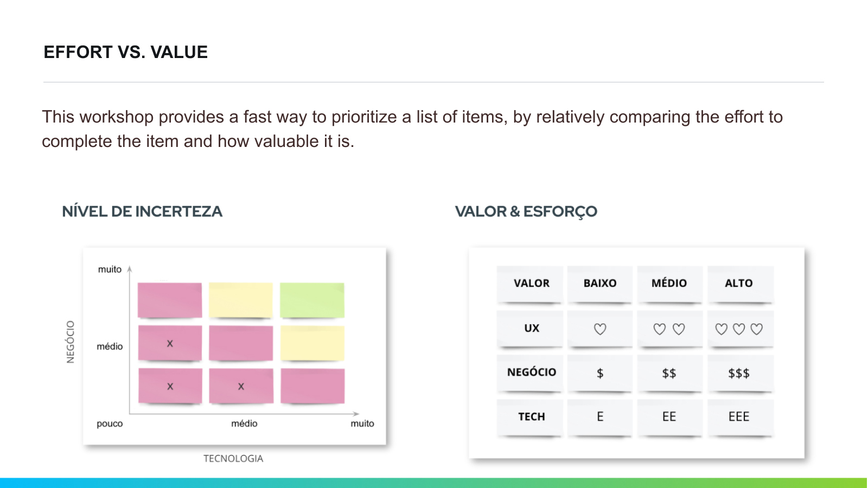Select the triple dollar sign cell
This screenshot has height=488, width=868.
click(x=739, y=373)
